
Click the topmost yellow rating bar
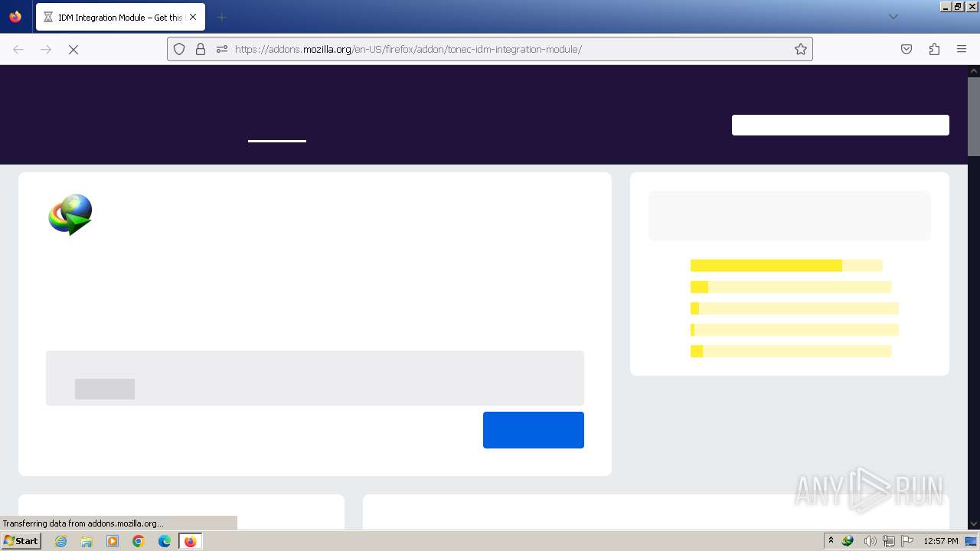pyautogui.click(x=786, y=266)
